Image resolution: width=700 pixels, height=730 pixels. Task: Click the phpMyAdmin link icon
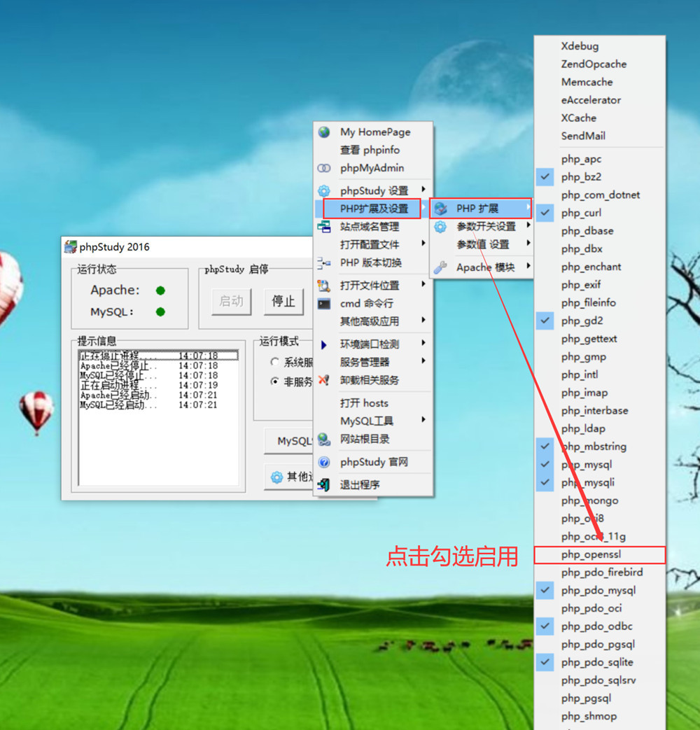click(323, 169)
